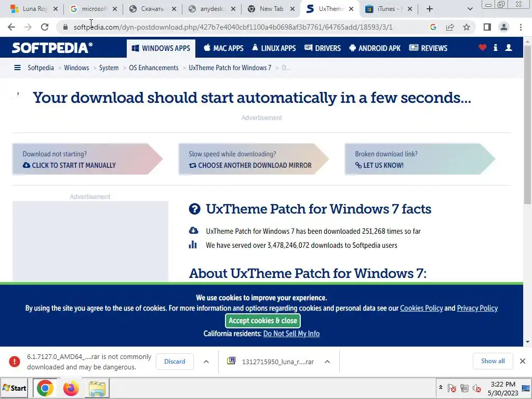Click the dangerous download warning icon

point(14,362)
